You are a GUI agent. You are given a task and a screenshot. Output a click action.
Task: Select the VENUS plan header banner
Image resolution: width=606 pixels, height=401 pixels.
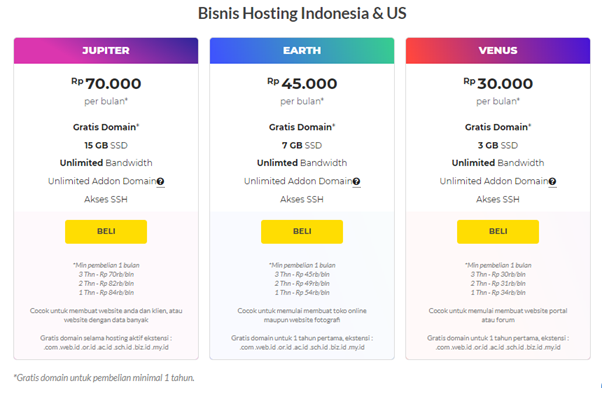click(x=498, y=51)
